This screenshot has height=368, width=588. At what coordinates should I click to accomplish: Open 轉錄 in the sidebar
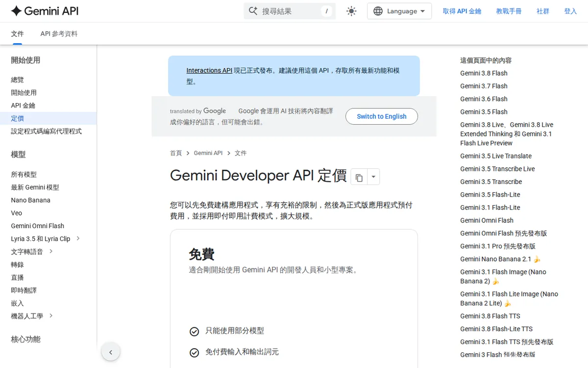(17, 264)
